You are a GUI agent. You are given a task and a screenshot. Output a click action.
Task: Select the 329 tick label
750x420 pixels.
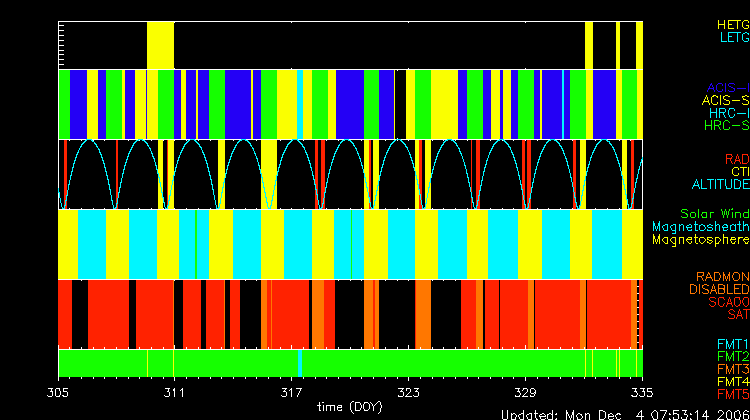pyautogui.click(x=525, y=392)
